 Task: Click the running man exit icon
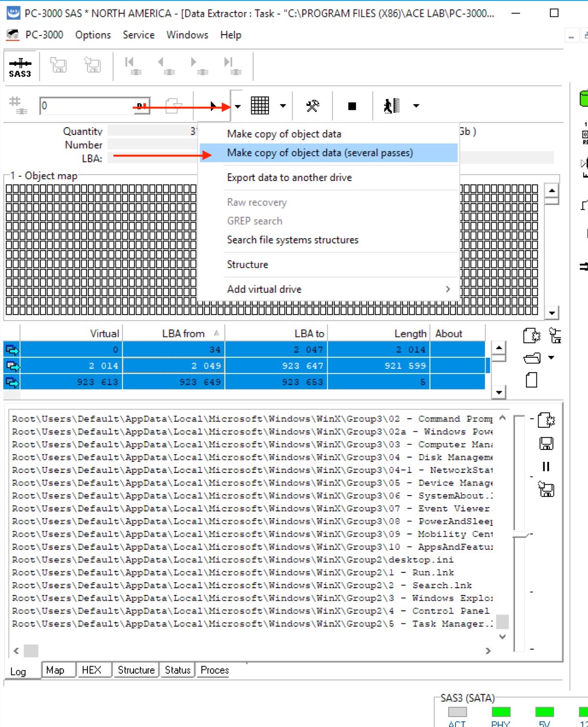coord(392,106)
